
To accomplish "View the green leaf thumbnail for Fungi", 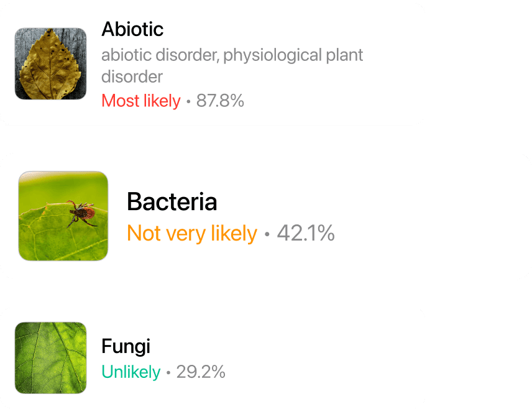I will (x=50, y=356).
